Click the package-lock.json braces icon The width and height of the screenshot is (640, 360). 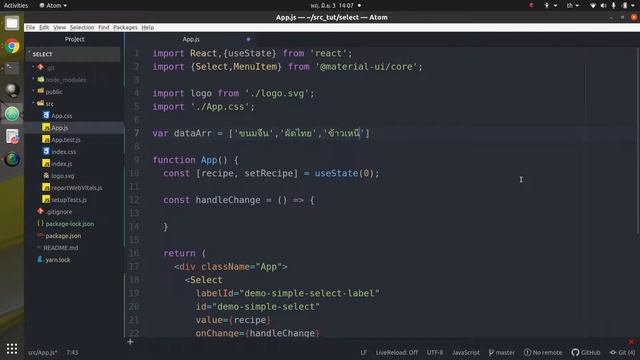tap(40, 223)
